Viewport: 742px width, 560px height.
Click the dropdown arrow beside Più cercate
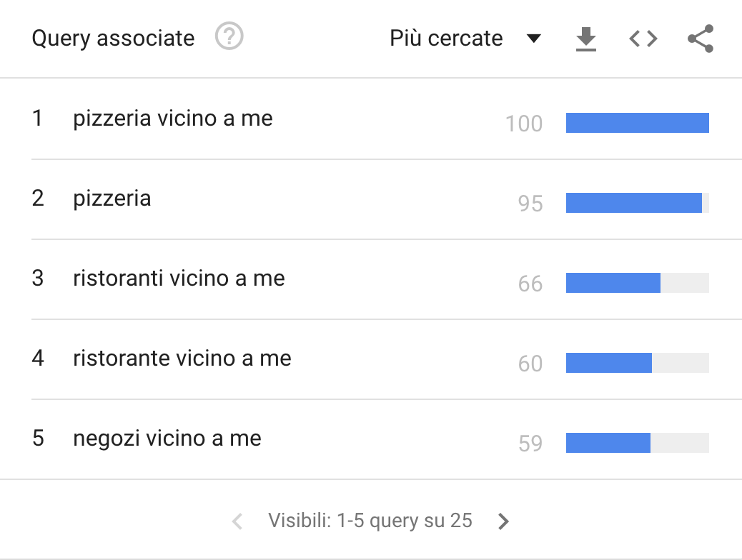coord(533,39)
